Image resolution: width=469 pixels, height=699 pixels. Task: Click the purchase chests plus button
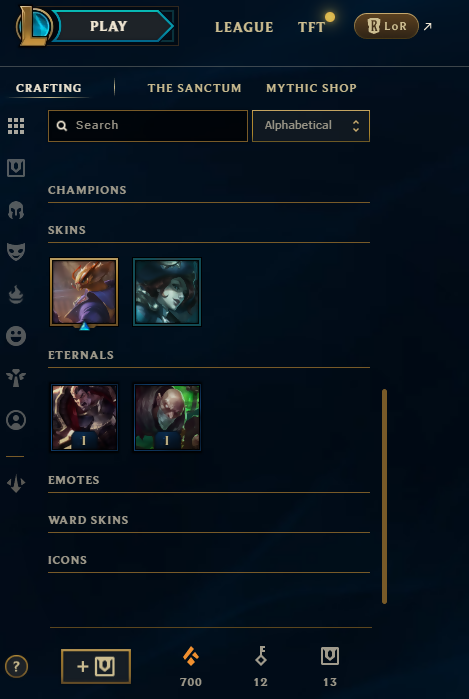tap(96, 666)
